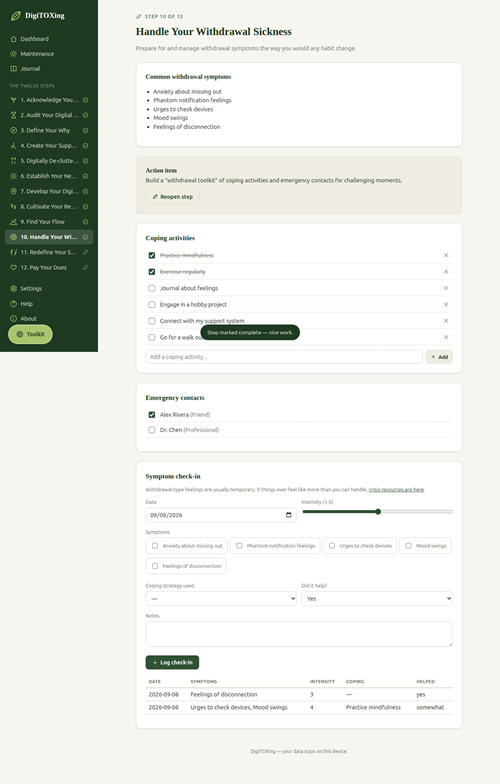This screenshot has height=784, width=500.
Task: Follow the crisis resources are here link
Action: (396, 490)
